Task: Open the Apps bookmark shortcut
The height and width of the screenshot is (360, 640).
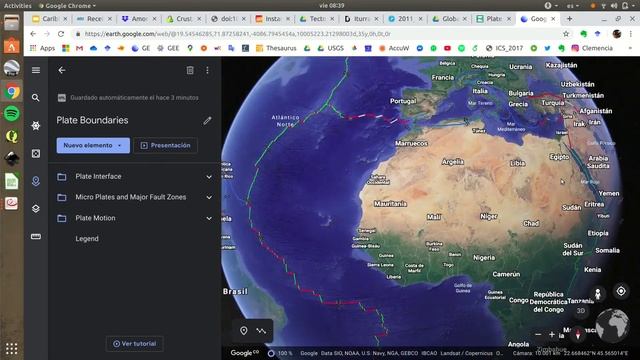Action: click(x=42, y=48)
